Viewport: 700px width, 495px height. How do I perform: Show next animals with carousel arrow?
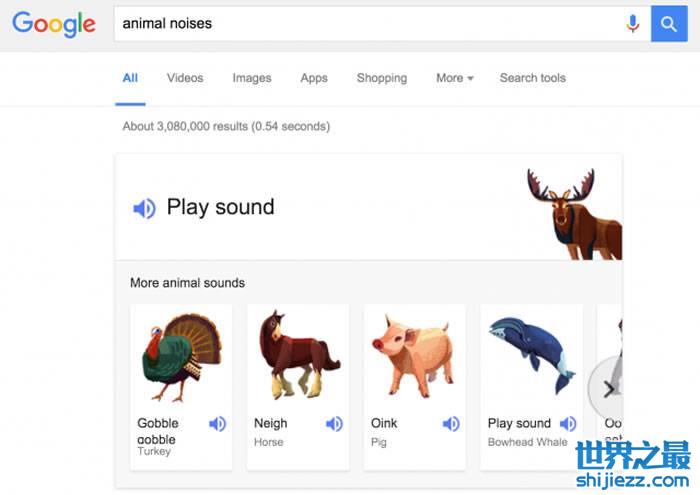[608, 389]
